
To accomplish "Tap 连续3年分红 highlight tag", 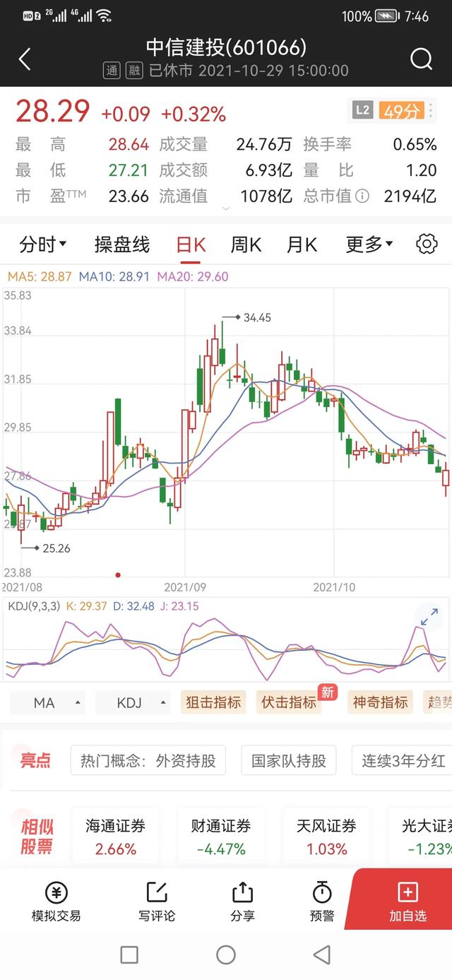I will (403, 761).
